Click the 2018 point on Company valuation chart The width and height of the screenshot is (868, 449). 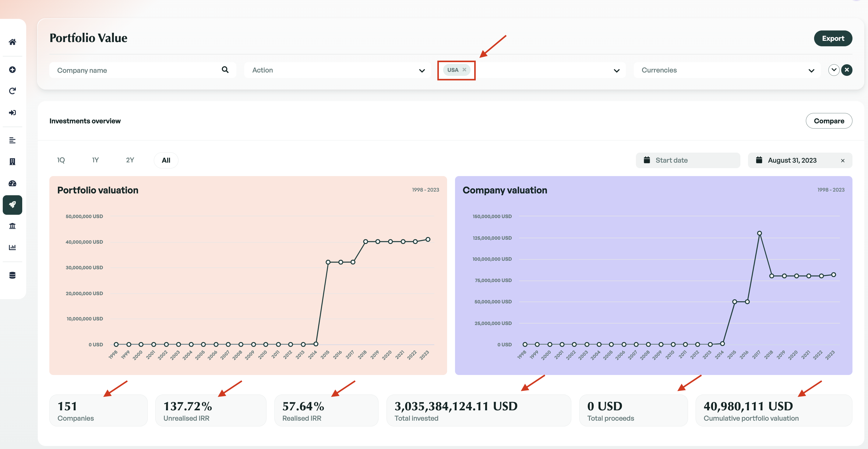772,276
